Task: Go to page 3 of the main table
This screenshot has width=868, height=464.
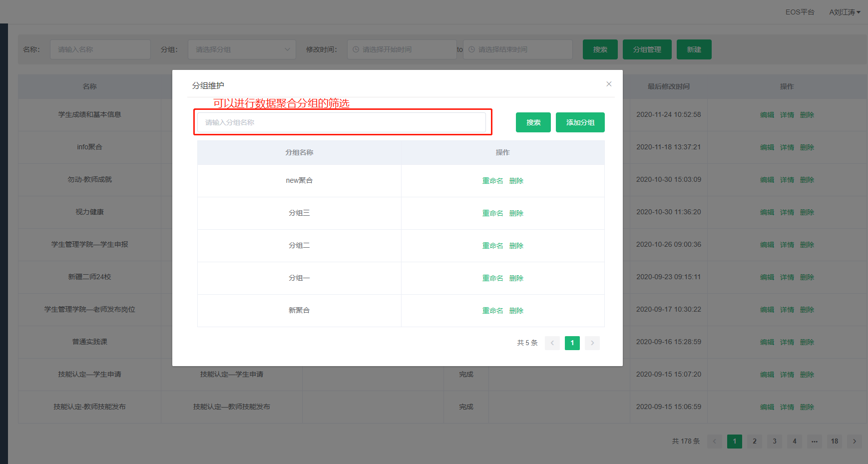Action: [775, 441]
